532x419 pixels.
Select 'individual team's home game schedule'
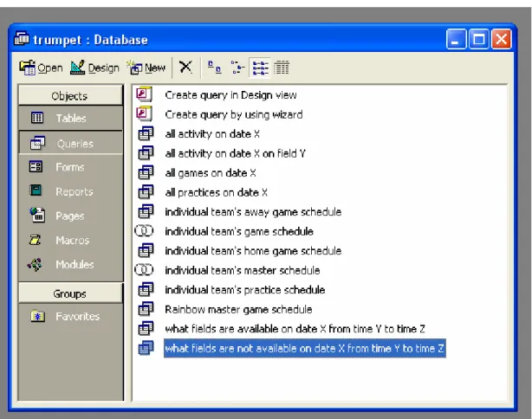click(253, 251)
